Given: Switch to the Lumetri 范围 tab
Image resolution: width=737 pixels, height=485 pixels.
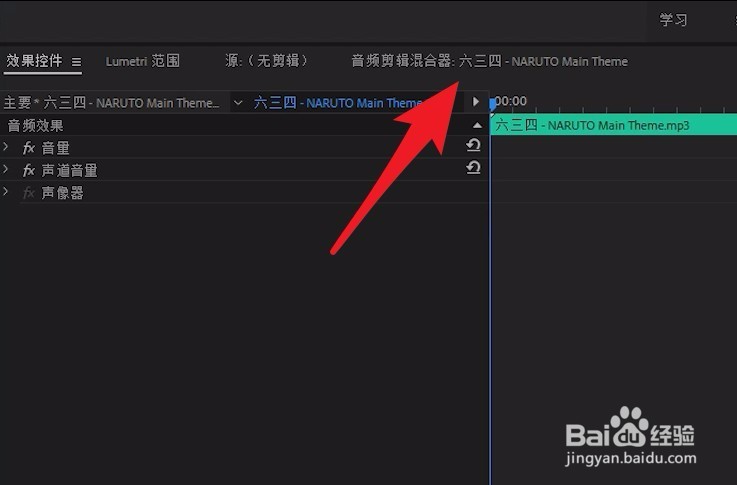Looking at the screenshot, I should coord(142,61).
